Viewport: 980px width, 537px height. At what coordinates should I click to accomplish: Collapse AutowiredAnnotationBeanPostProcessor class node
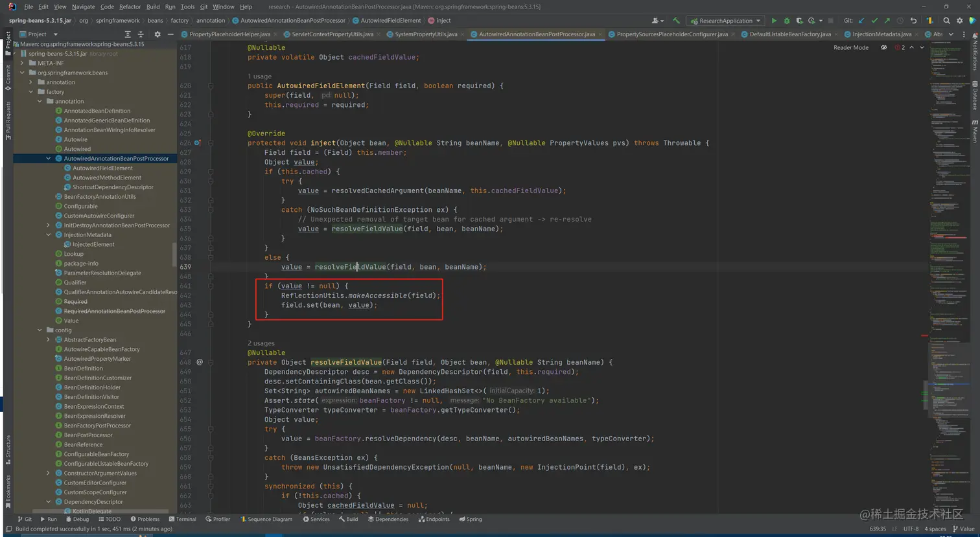(48, 158)
